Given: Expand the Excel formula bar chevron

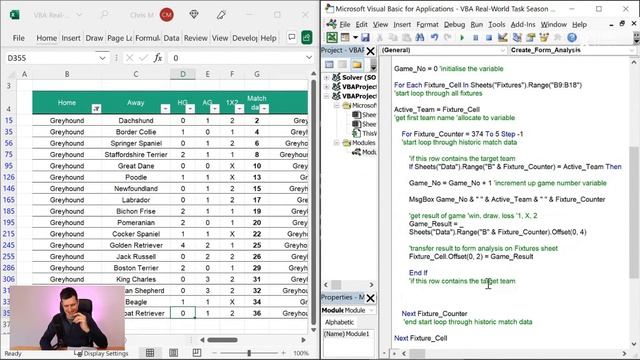Looking at the screenshot, I should click(309, 58).
